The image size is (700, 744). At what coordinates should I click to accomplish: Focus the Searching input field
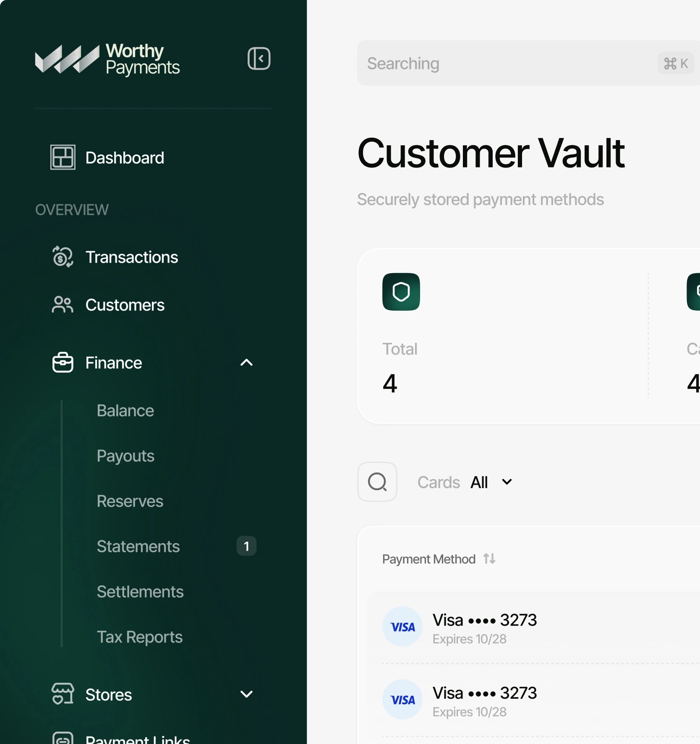pos(528,63)
